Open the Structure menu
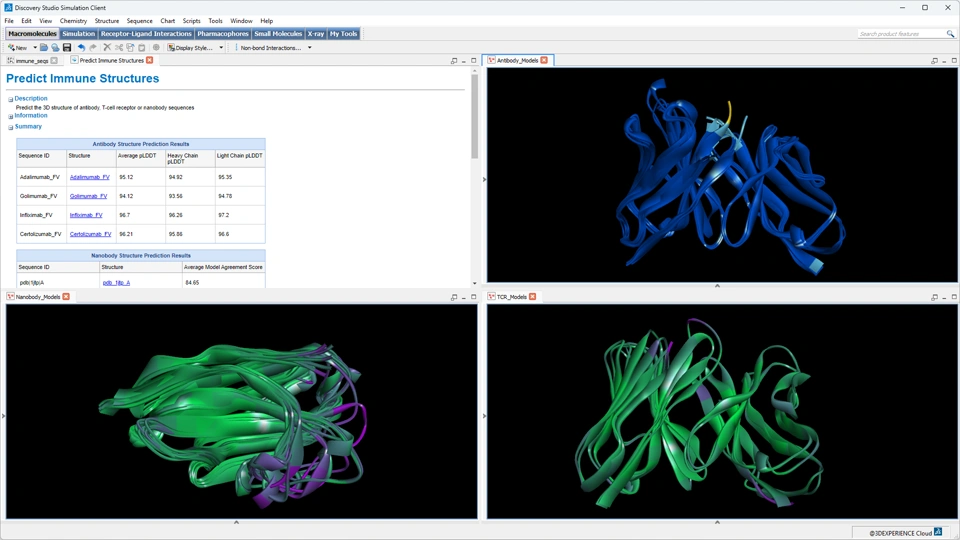 pyautogui.click(x=107, y=21)
